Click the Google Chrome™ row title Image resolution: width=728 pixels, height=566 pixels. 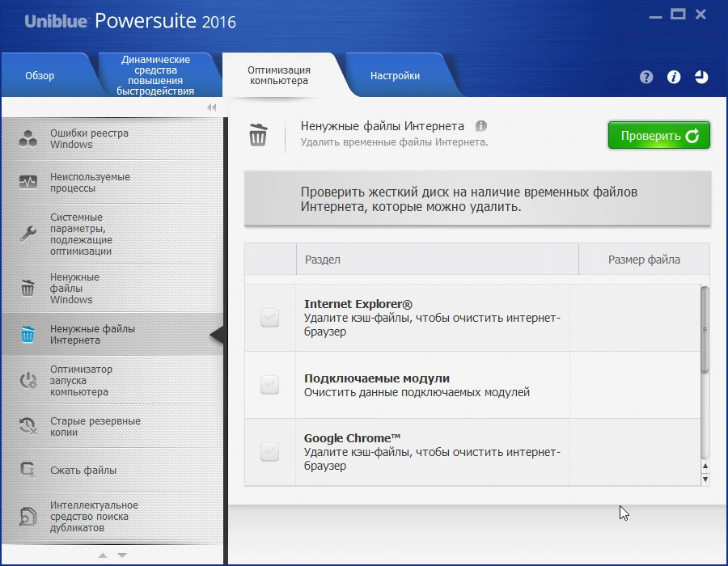(x=352, y=438)
